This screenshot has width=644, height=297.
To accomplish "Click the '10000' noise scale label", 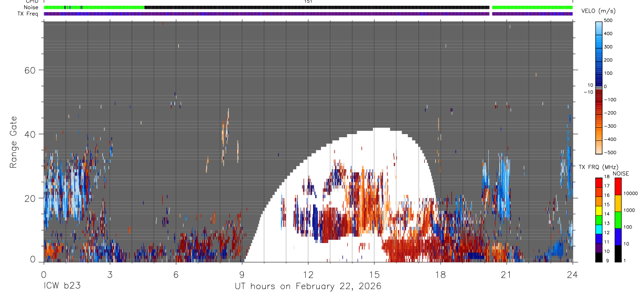I will (x=630, y=194).
